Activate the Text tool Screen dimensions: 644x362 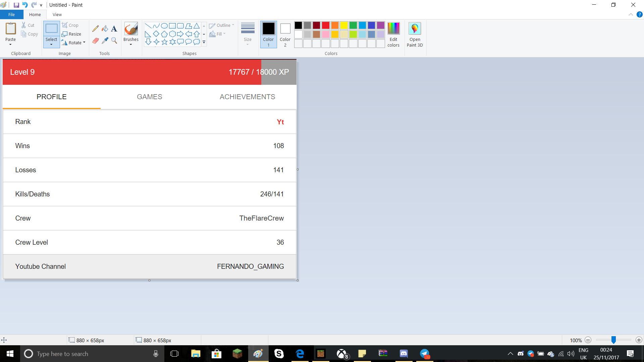tap(114, 29)
